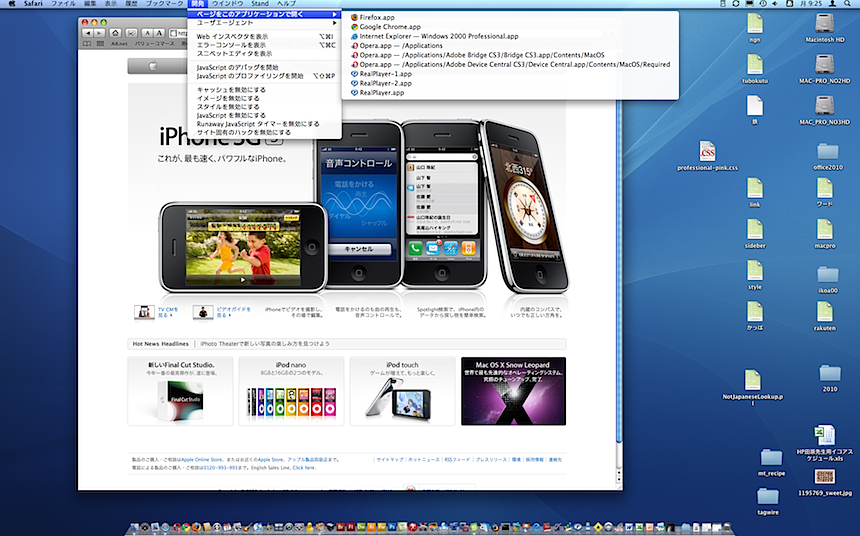Open the iPod touch promo tile
The height and width of the screenshot is (536, 860).
click(402, 391)
